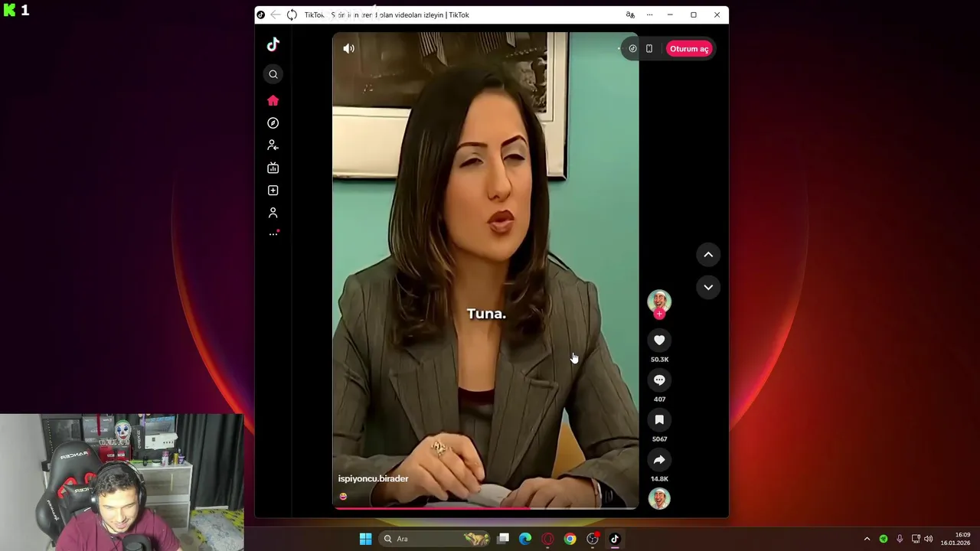Click the browser back arrow
This screenshot has height=551, width=980.
(276, 15)
